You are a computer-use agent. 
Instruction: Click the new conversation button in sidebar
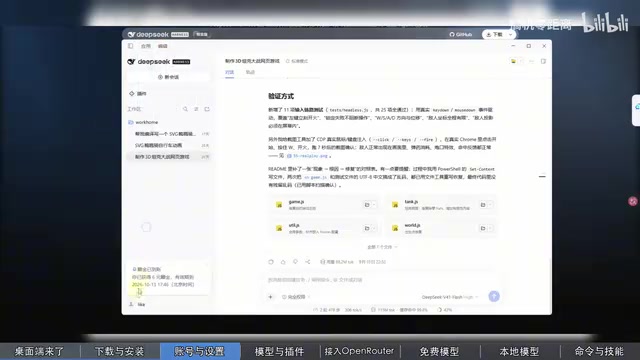click(x=169, y=77)
